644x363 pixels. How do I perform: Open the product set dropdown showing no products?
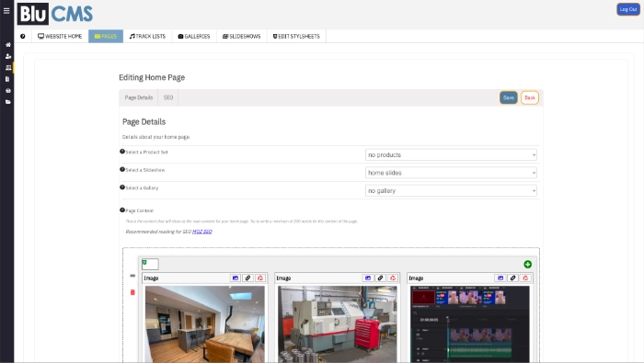(451, 154)
